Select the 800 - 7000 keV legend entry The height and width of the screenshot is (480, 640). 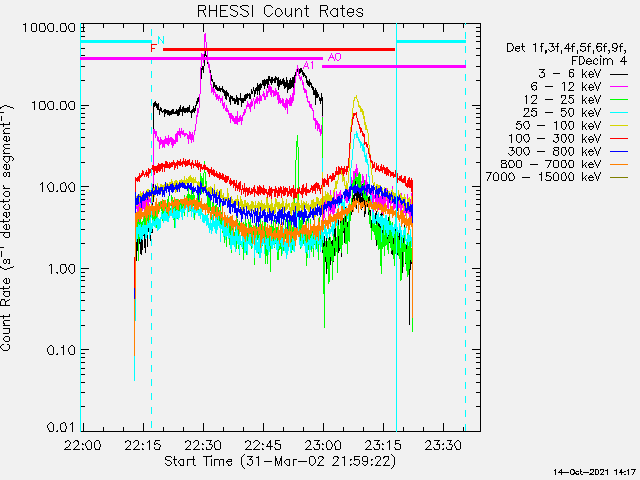564,164
